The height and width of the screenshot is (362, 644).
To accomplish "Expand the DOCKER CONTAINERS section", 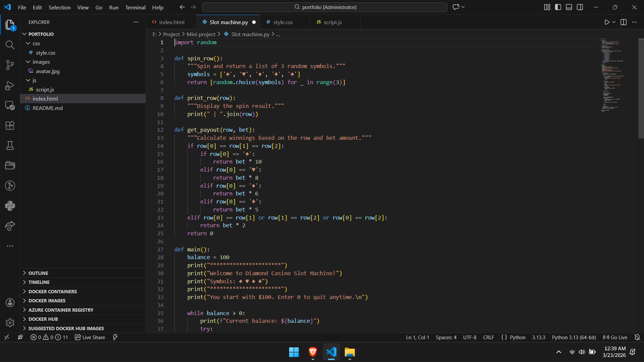I will tap(52, 291).
